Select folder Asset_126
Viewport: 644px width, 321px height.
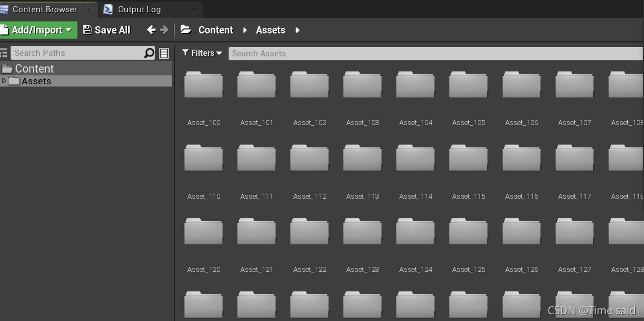[x=521, y=232]
